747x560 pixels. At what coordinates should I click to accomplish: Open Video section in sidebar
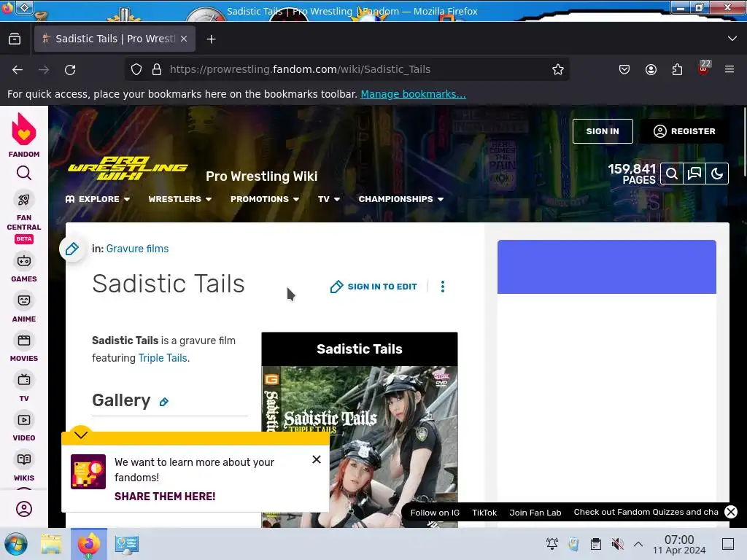[24, 427]
